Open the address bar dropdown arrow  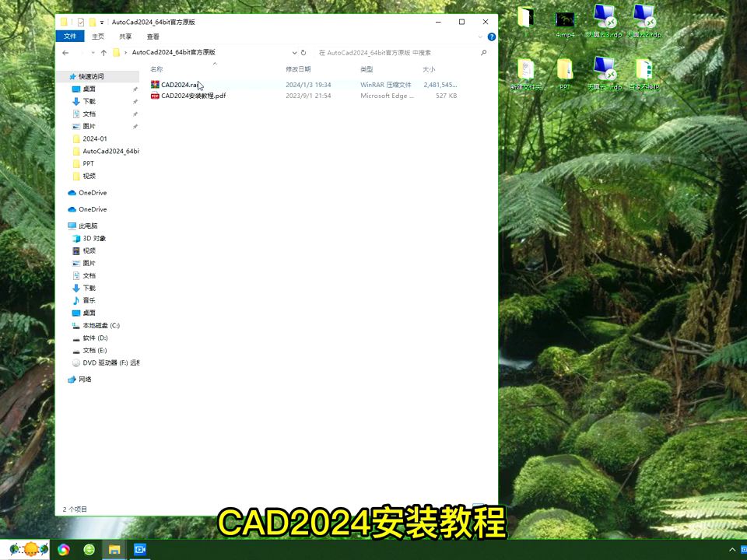[294, 52]
